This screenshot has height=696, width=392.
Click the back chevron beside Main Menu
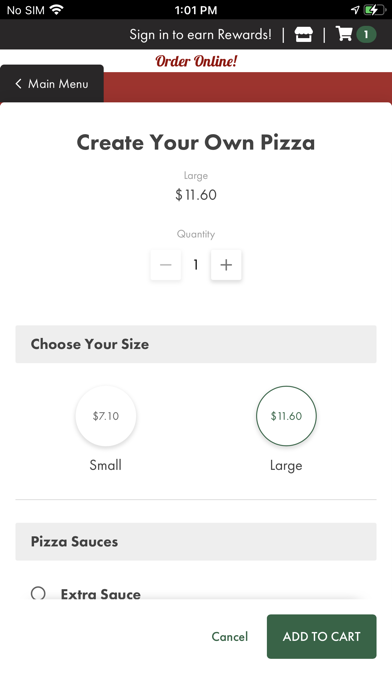(x=18, y=83)
